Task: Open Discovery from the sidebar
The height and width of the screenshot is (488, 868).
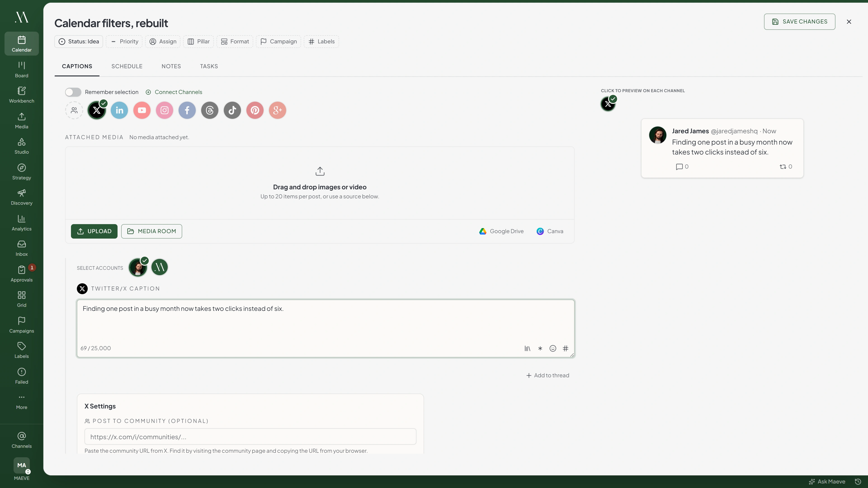Action: click(21, 197)
